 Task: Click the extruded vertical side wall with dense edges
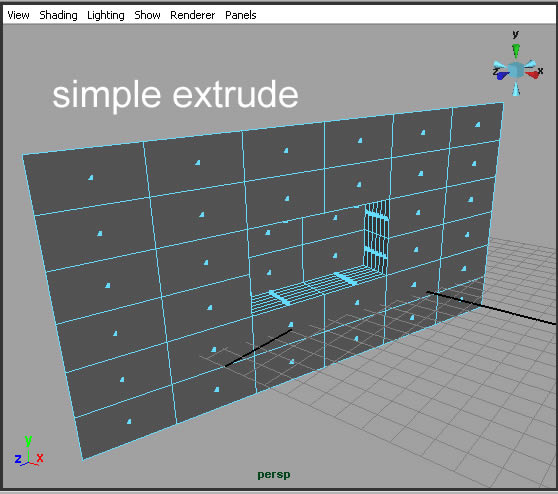click(376, 235)
